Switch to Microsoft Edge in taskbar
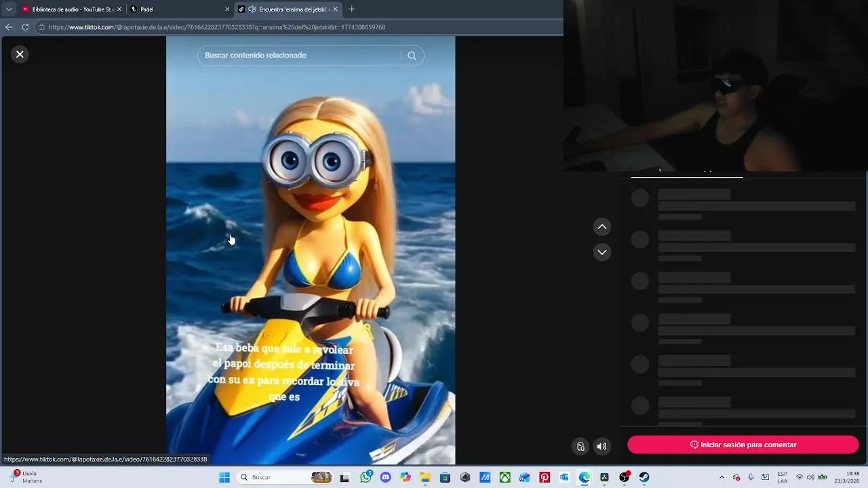Screen dimensions: 868x488 pos(584,477)
